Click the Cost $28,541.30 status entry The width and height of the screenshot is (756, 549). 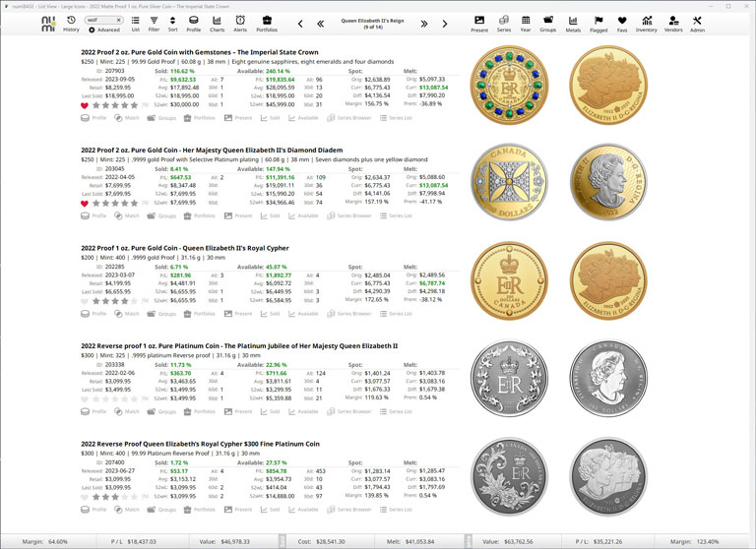pos(321,542)
